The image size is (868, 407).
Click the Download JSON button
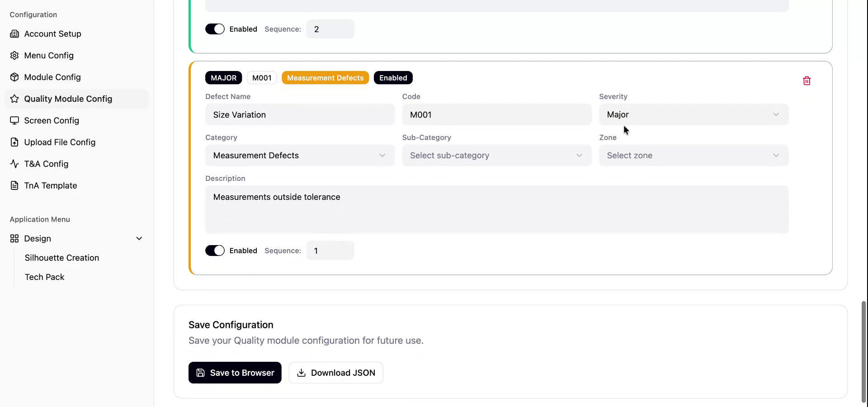[336, 373]
